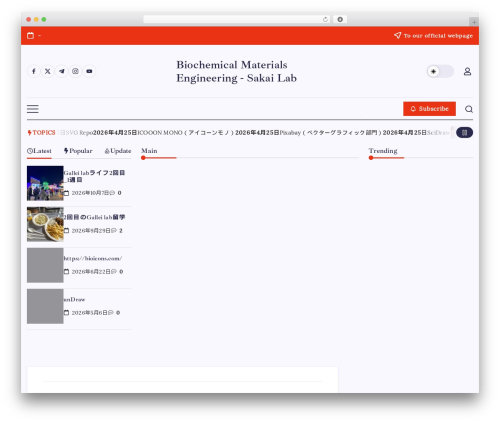500x423 pixels.
Task: Open the Galilei lab ライフ2回目 post
Action: pos(94,176)
